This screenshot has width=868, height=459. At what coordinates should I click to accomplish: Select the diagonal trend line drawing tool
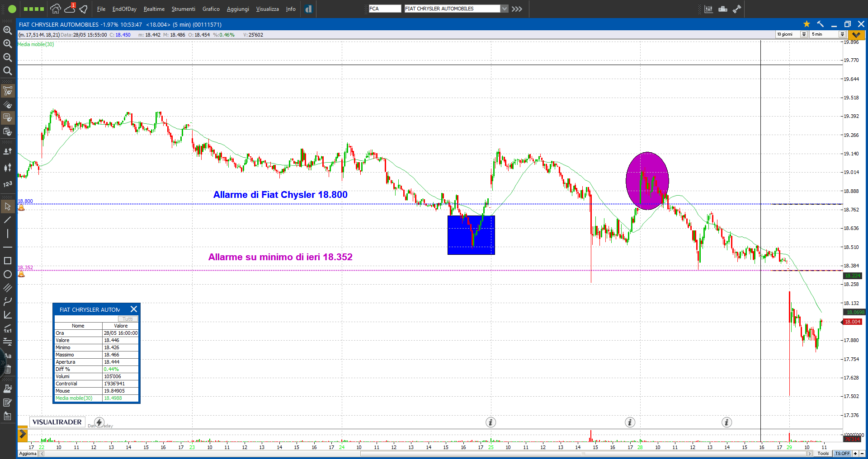[8, 220]
